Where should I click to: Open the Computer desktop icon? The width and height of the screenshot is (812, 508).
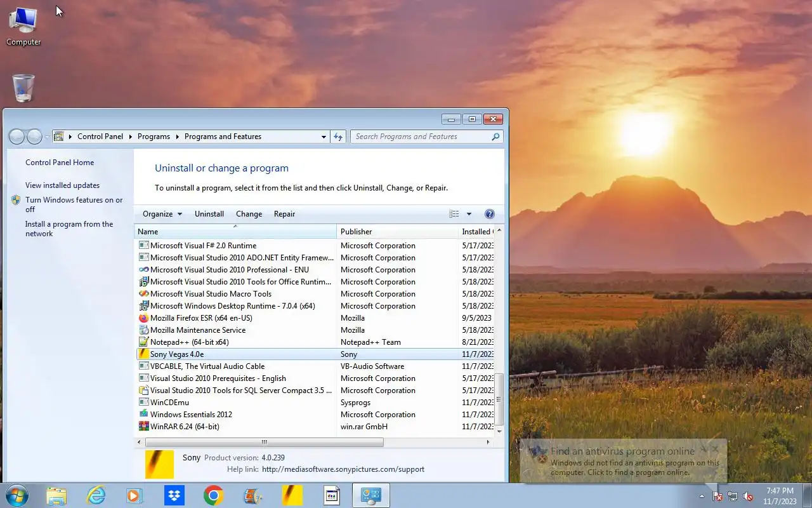[x=23, y=27]
